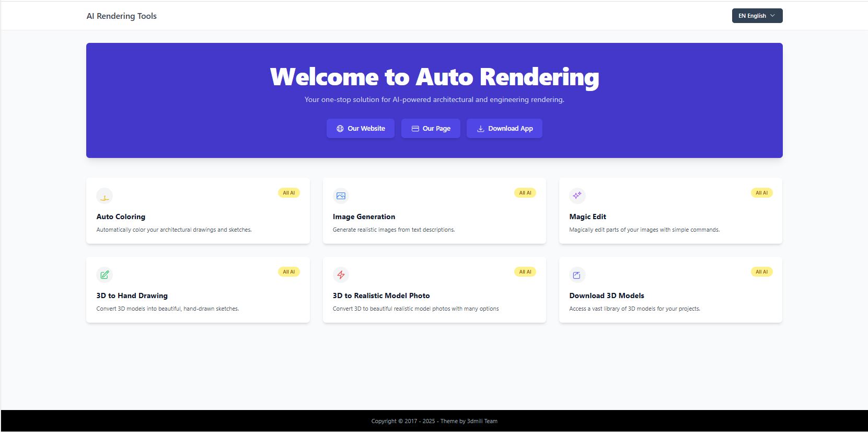868x432 pixels.
Task: Click the Auto Coloring card icon
Action: tap(105, 196)
